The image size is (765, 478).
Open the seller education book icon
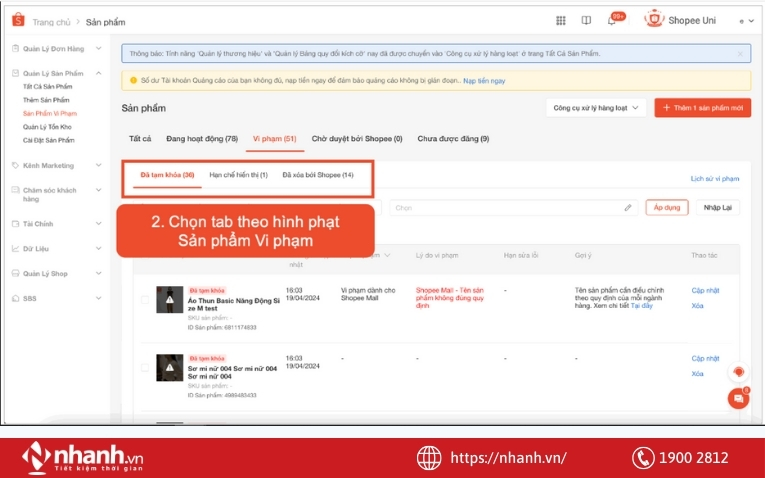[x=586, y=20]
